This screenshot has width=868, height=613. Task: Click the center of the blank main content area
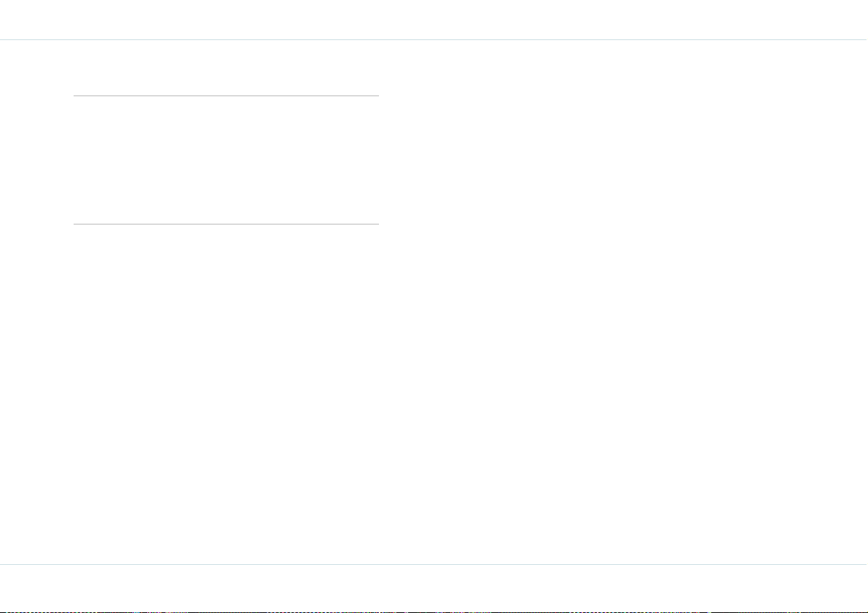[x=434, y=302]
